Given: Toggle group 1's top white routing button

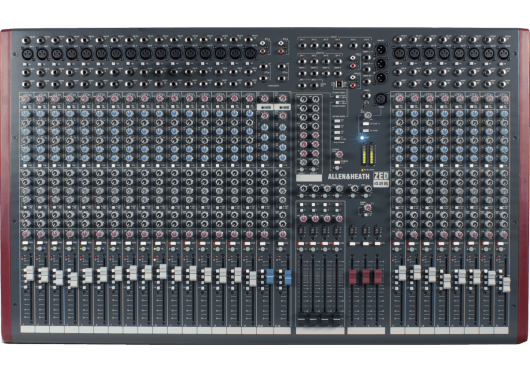Looking at the screenshot, I should [302, 204].
